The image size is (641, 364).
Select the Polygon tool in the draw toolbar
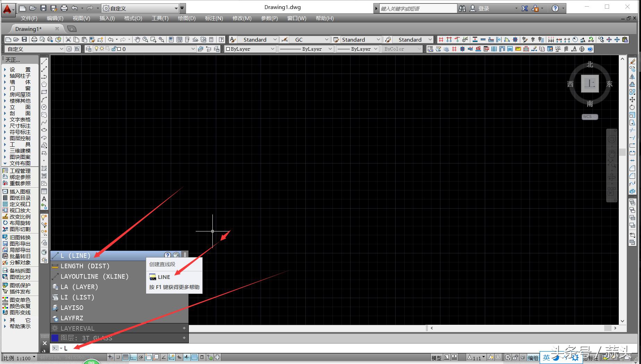coord(44,84)
